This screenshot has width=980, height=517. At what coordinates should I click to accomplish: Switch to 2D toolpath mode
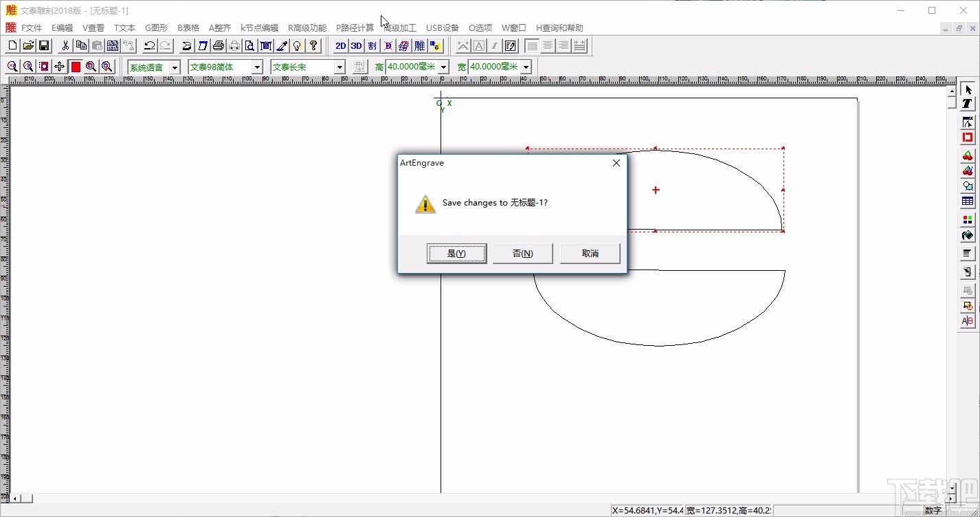click(340, 46)
